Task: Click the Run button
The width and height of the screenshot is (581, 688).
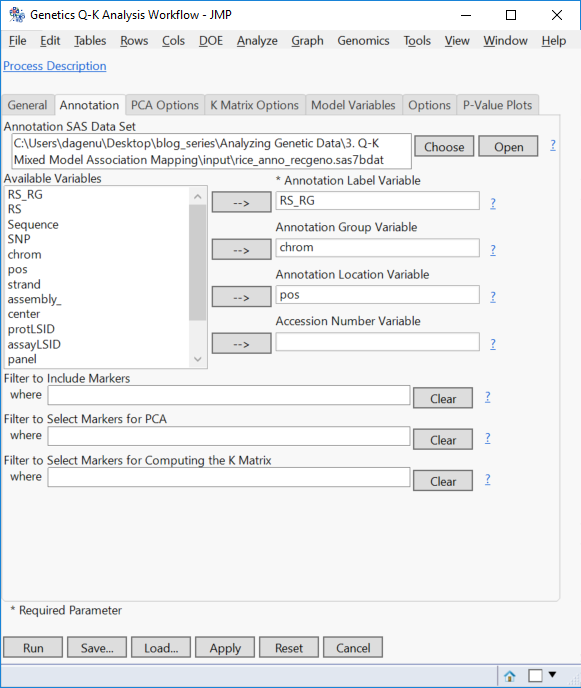Action: coord(33,648)
